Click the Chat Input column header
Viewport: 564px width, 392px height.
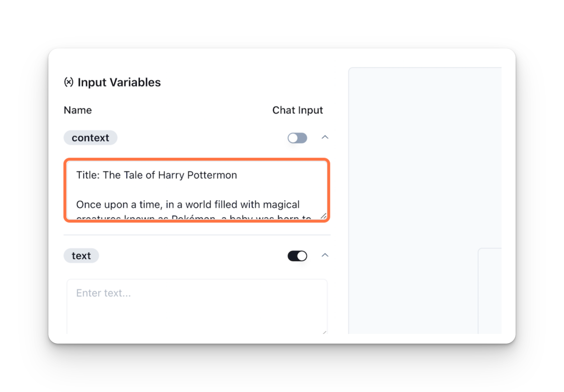tap(297, 110)
